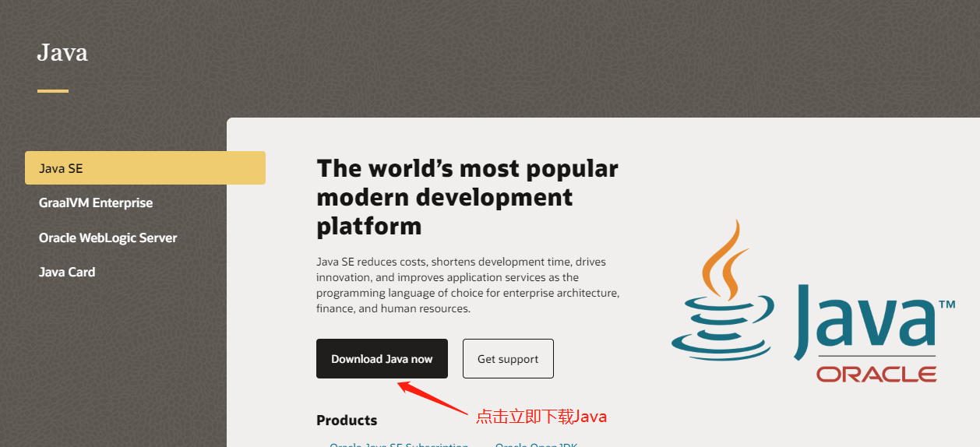Click the red Chinese annotation text
The height and width of the screenshot is (447, 980).
(541, 417)
